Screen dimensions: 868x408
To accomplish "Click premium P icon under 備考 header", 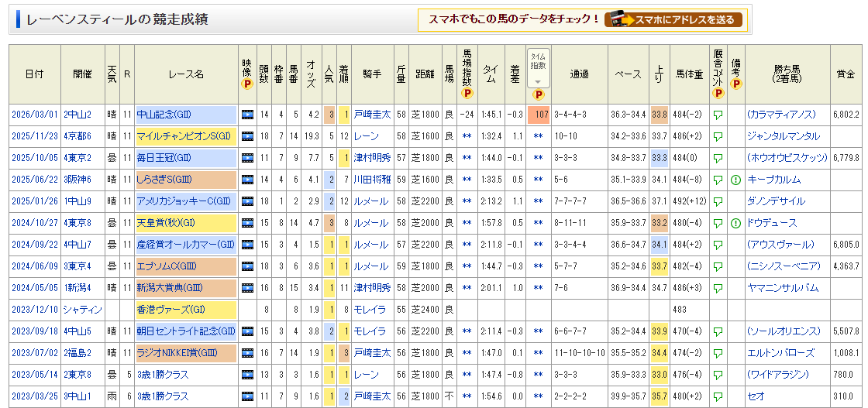I will coord(735,84).
